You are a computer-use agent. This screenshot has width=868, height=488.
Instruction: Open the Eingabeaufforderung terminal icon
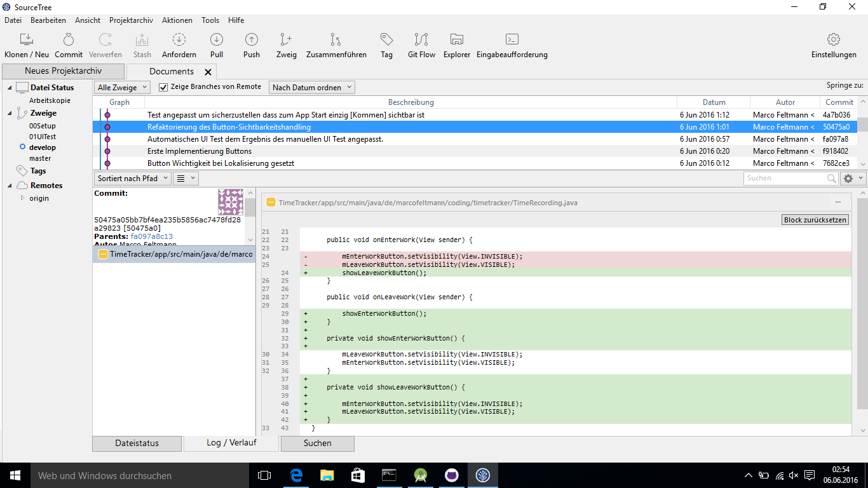(512, 40)
